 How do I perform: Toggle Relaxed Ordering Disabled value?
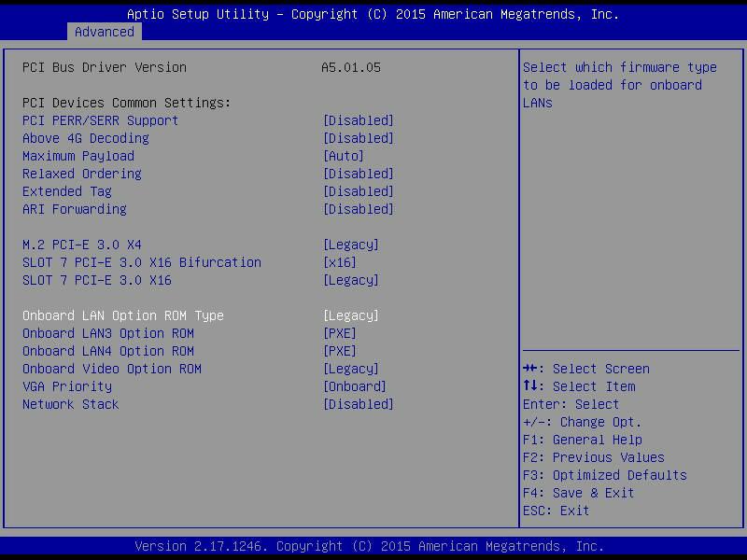click(358, 174)
